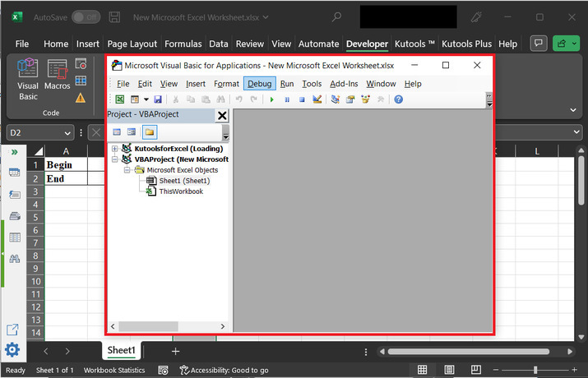Click View Code icon in Project panel

click(x=117, y=131)
